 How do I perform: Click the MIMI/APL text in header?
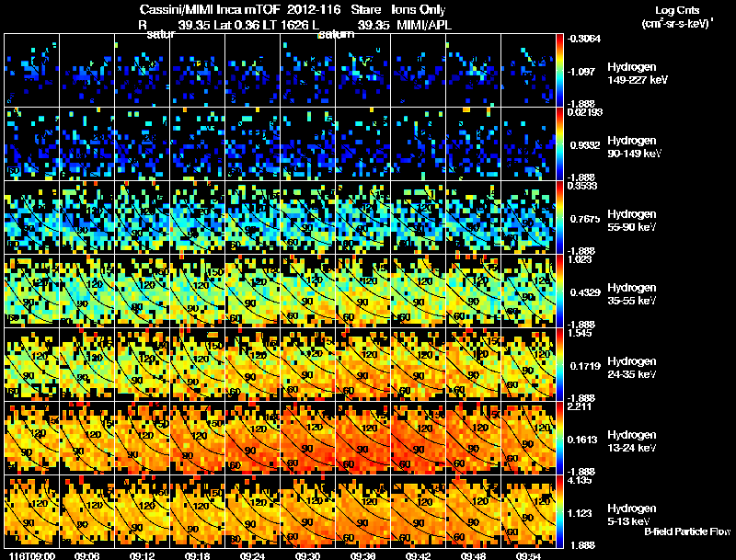coord(424,25)
